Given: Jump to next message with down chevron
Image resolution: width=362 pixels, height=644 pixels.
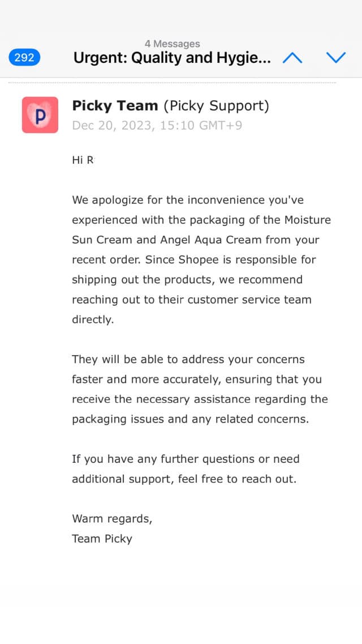Looking at the screenshot, I should tap(336, 58).
